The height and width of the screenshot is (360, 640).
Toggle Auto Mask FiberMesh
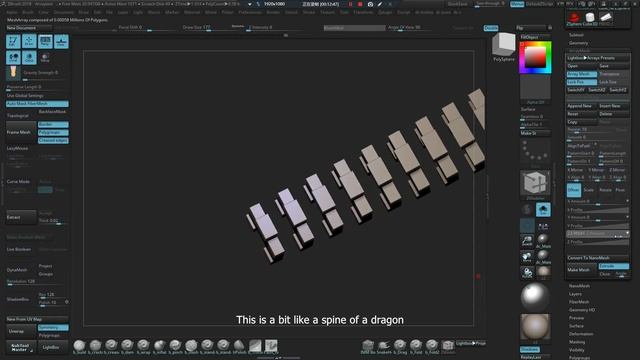[x=37, y=104]
